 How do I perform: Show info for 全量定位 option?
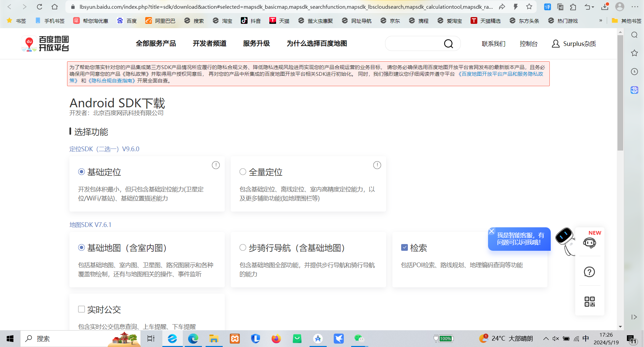pyautogui.click(x=377, y=165)
